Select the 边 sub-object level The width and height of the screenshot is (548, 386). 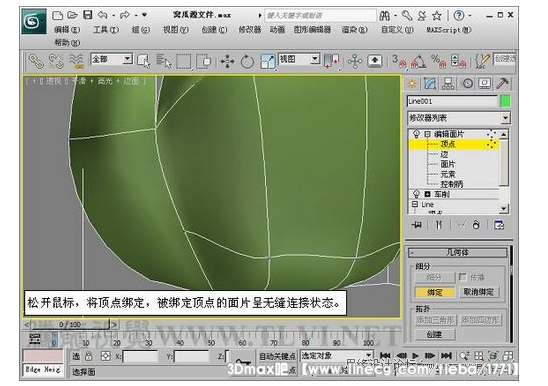tap(444, 154)
